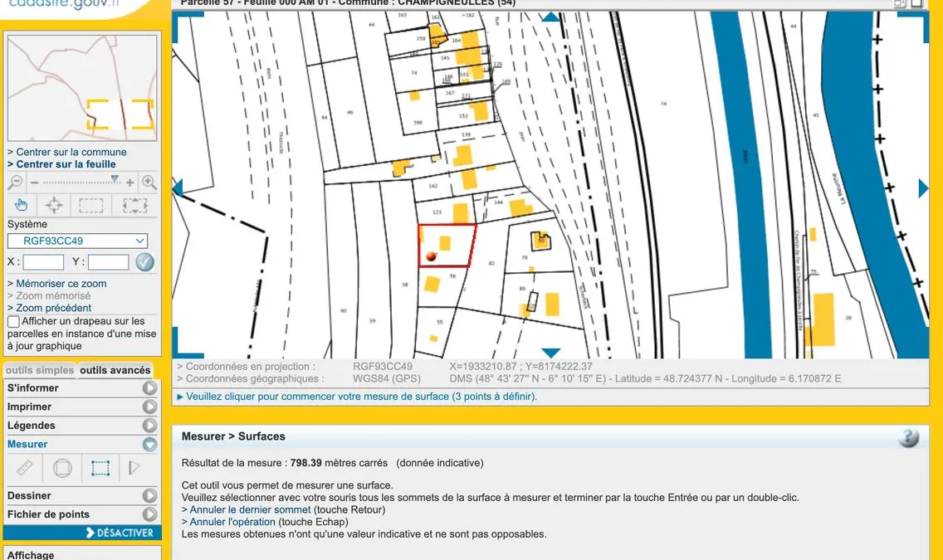Open the Imprimer menu label
This screenshot has width=943, height=560.
click(30, 407)
